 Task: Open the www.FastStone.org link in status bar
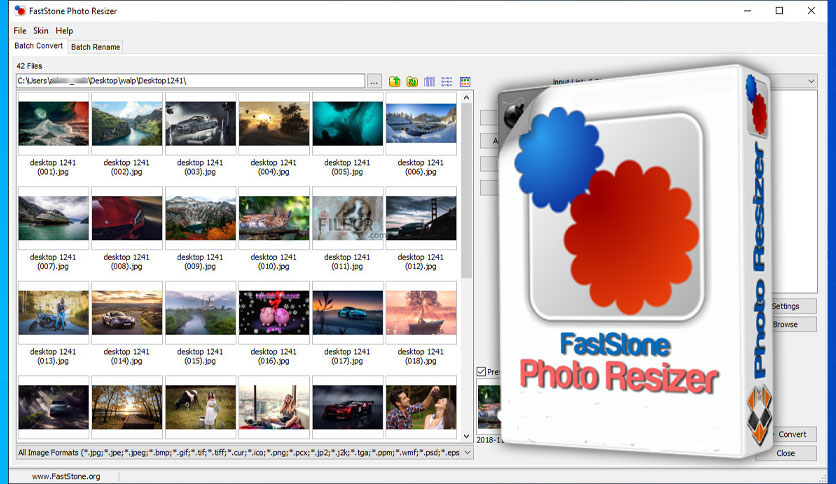coord(66,477)
